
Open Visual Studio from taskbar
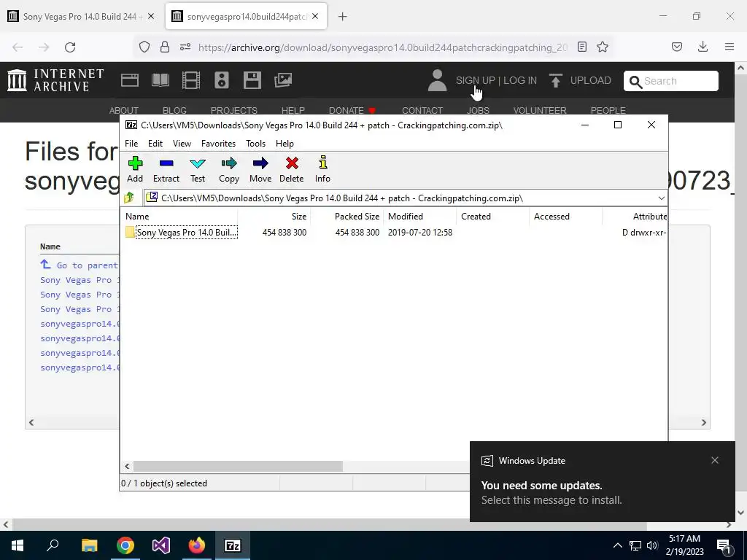[x=161, y=545]
